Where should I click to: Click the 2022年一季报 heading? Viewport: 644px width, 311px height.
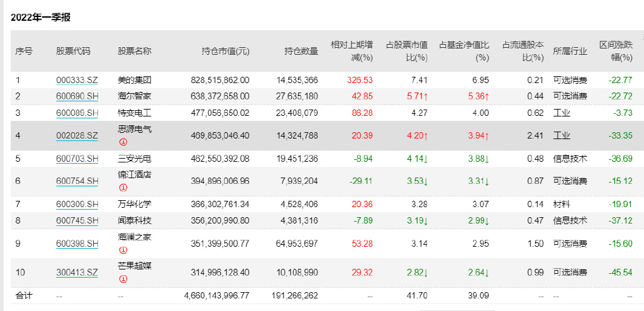coord(41,18)
